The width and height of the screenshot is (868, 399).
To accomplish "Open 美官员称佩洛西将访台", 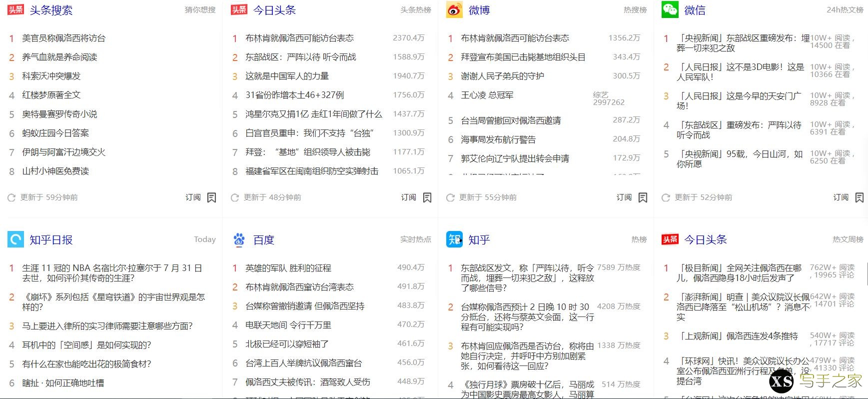I will (64, 38).
